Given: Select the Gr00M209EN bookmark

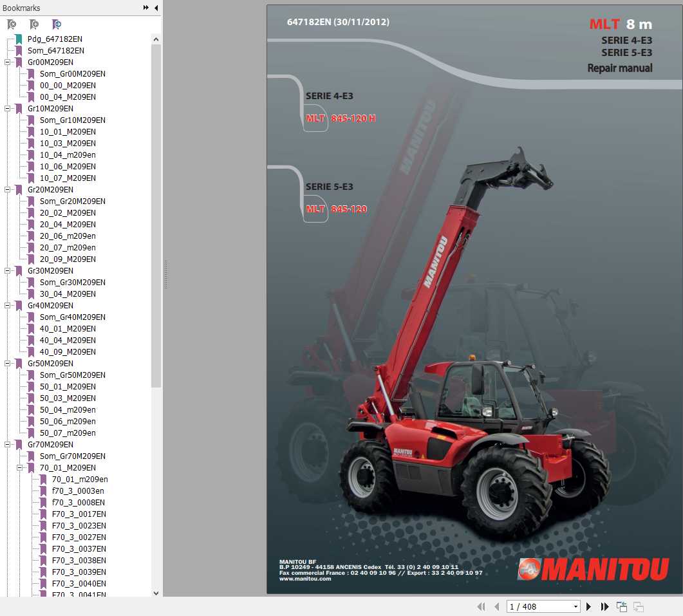Looking at the screenshot, I should tap(50, 62).
